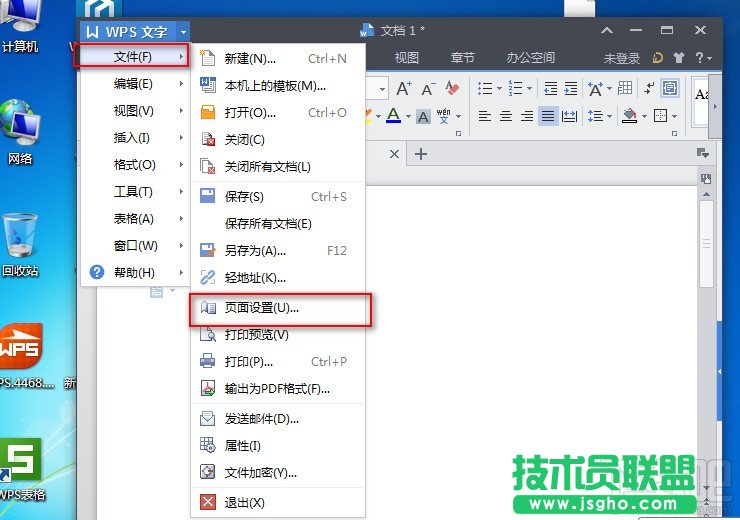Image resolution: width=740 pixels, height=520 pixels.
Task: Choose 打开(O)... to open a file
Action: tap(278, 113)
